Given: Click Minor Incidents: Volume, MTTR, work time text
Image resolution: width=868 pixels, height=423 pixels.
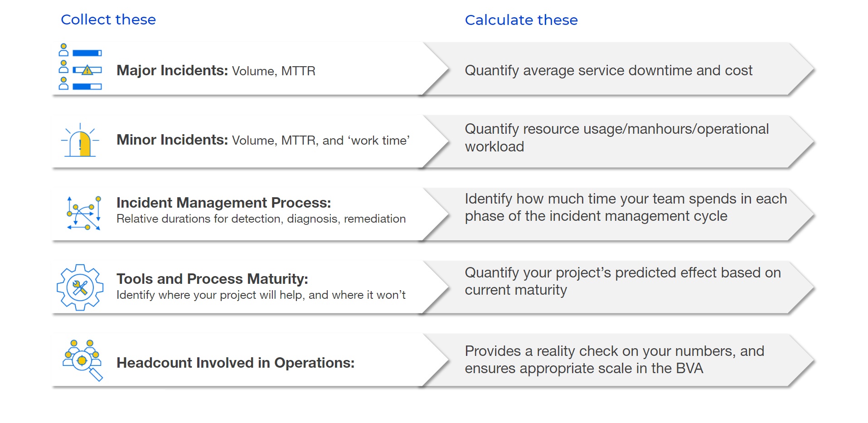Looking at the screenshot, I should (263, 140).
